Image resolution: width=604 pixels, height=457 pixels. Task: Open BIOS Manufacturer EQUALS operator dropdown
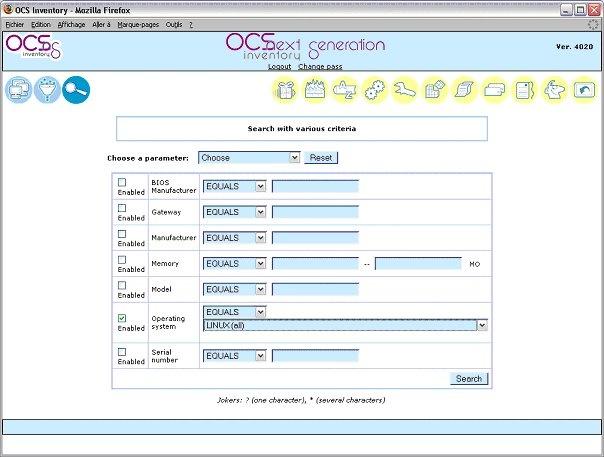pos(234,186)
